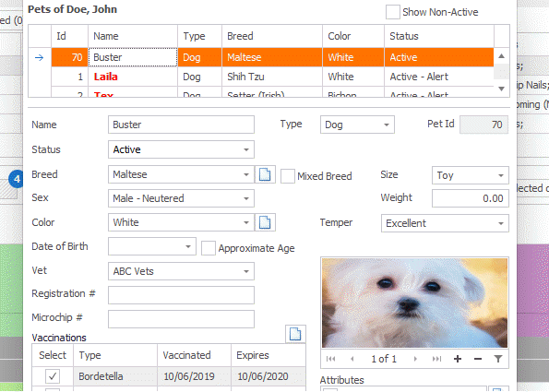The height and width of the screenshot is (392, 549).
Task: Click the Pet Id field showing 70
Action: (x=483, y=125)
